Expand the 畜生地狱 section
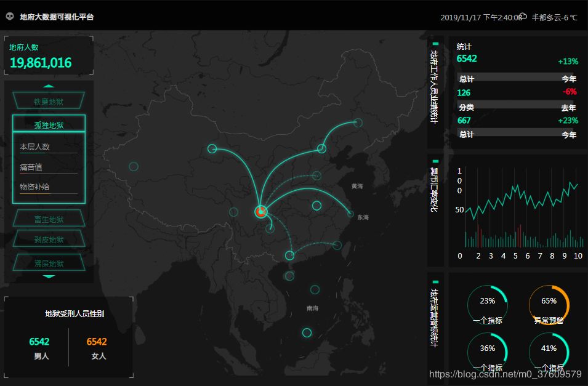The width and height of the screenshot is (588, 386). [x=49, y=218]
